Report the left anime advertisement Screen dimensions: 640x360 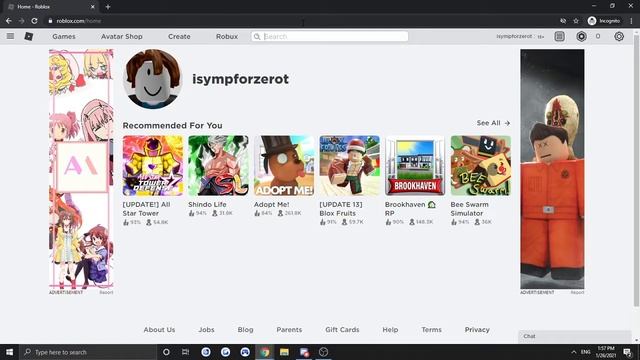106,292
